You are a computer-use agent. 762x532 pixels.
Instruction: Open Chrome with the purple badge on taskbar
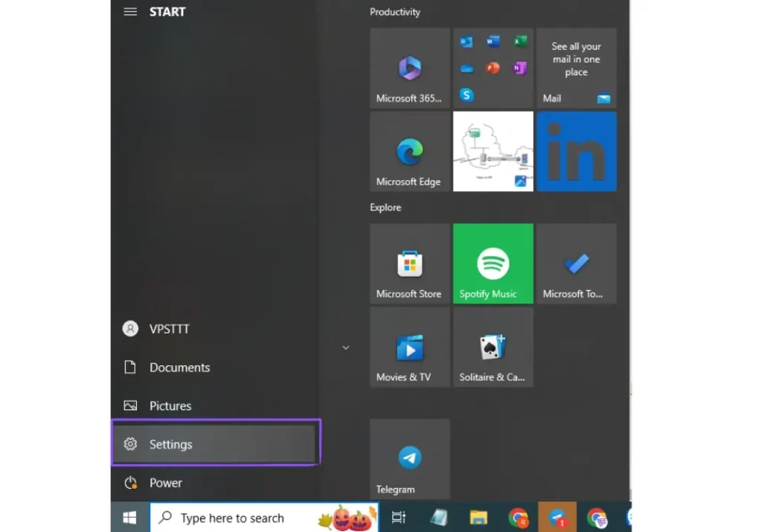pos(597,518)
